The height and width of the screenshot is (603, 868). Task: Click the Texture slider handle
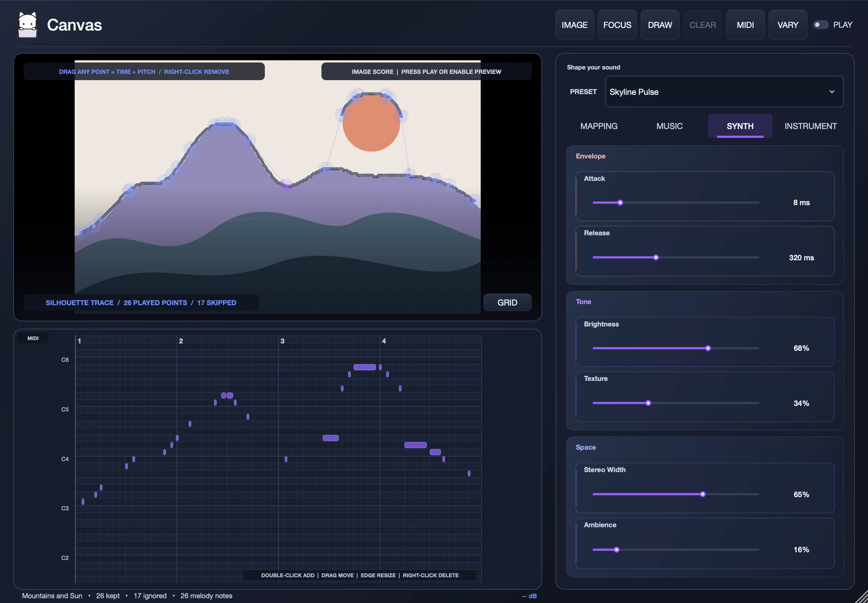tap(648, 403)
